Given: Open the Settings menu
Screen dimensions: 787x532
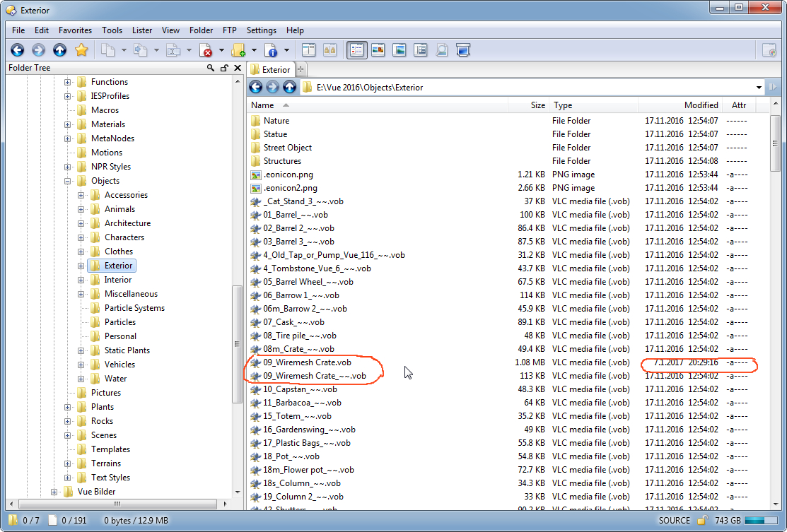Looking at the screenshot, I should (x=262, y=30).
